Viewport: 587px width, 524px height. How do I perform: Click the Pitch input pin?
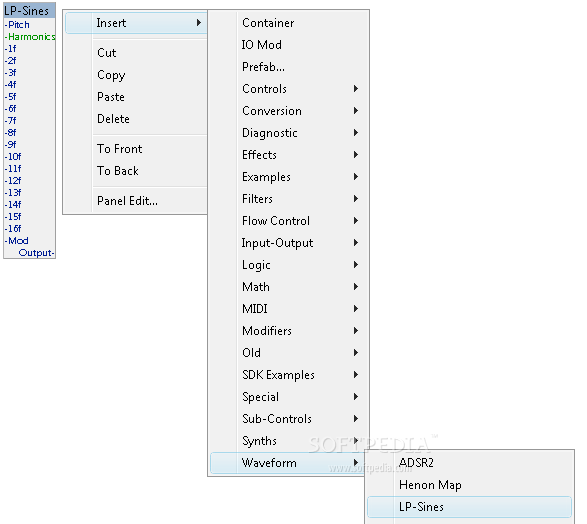pyautogui.click(x=17, y=25)
